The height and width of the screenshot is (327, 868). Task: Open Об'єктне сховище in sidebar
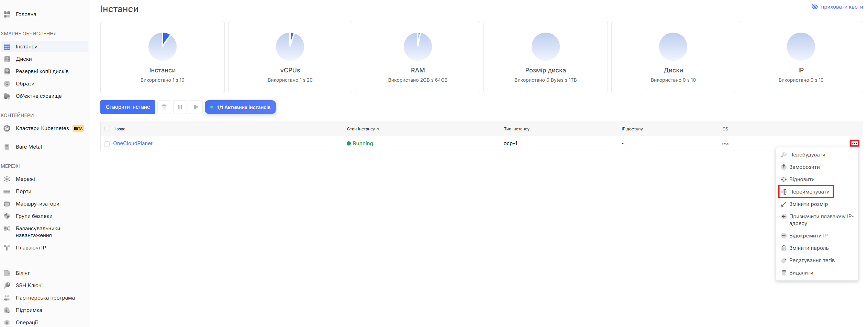pos(38,96)
